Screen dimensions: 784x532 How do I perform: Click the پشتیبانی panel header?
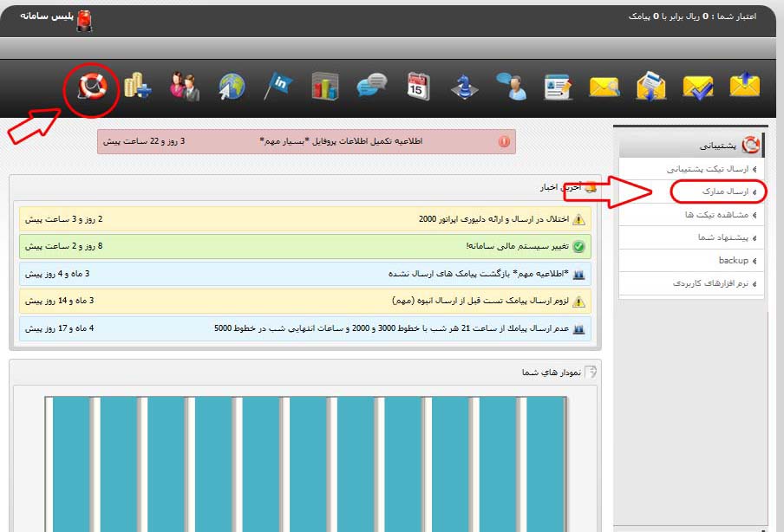pos(691,146)
